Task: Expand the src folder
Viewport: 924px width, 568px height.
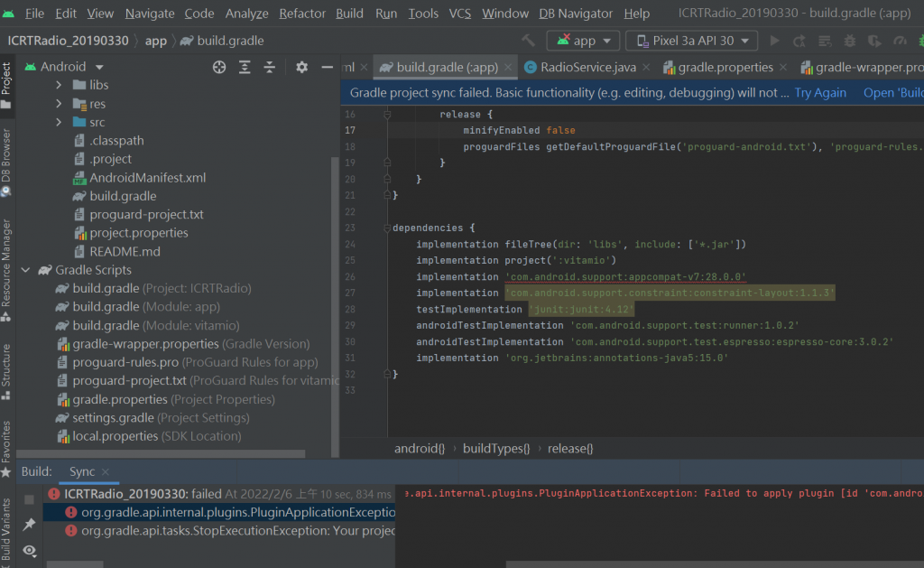Action: (x=59, y=122)
